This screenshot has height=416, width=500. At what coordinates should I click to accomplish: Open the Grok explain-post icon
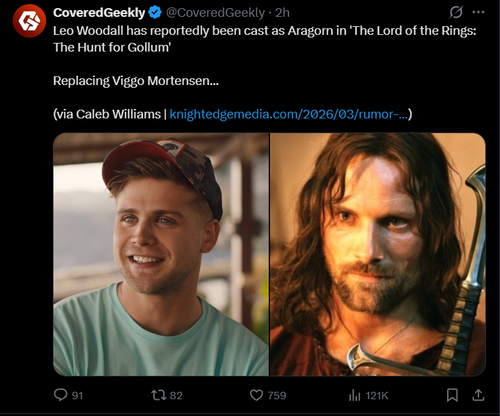click(456, 12)
